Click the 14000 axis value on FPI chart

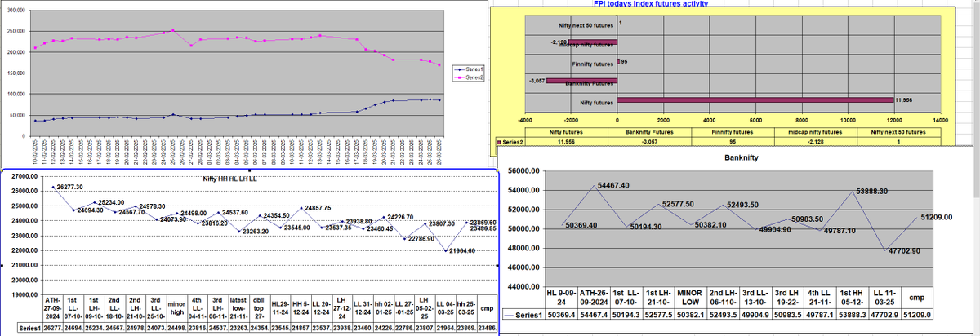point(940,119)
